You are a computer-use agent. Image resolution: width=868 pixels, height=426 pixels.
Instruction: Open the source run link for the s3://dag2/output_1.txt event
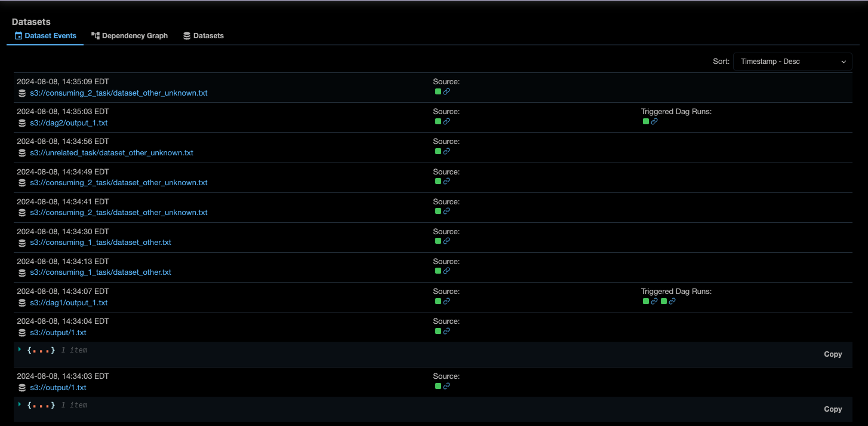[447, 121]
